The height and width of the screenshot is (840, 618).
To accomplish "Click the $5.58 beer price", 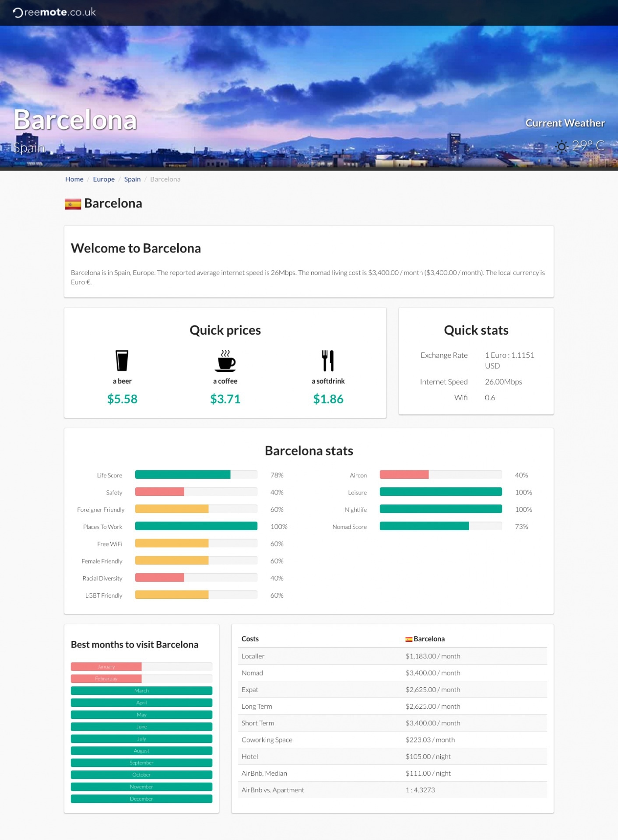I will [x=122, y=399].
